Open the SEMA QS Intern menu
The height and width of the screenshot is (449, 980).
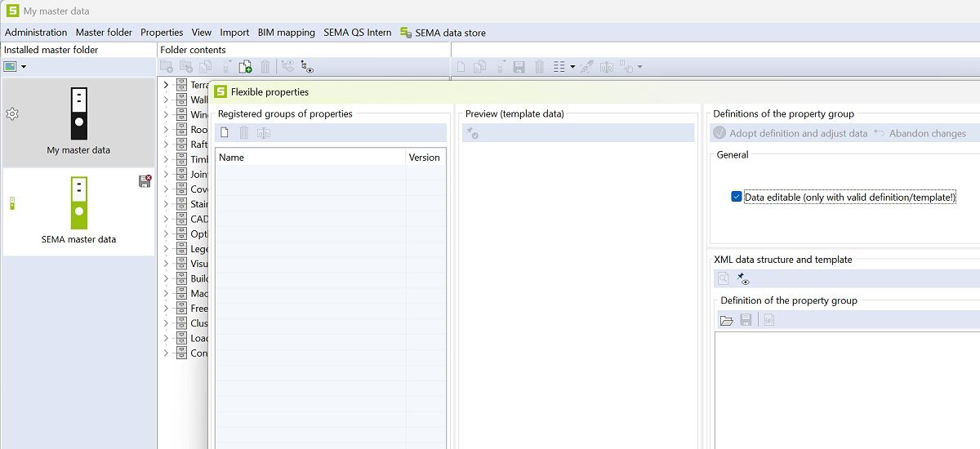tap(357, 33)
